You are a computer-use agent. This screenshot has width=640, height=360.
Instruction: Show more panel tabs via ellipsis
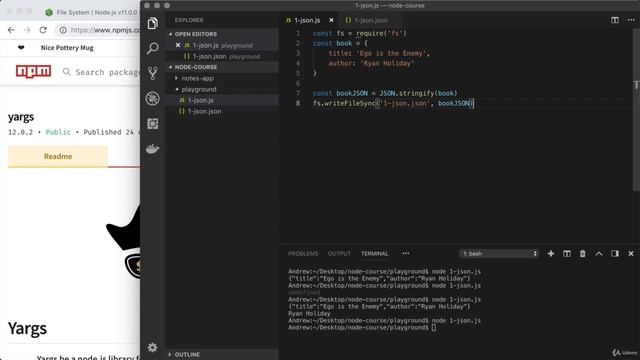point(405,253)
